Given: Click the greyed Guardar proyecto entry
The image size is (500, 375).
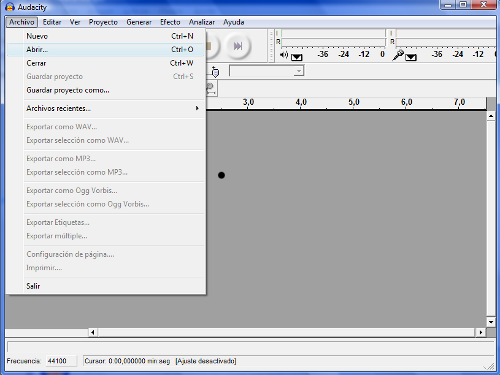Looking at the screenshot, I should tap(106, 77).
